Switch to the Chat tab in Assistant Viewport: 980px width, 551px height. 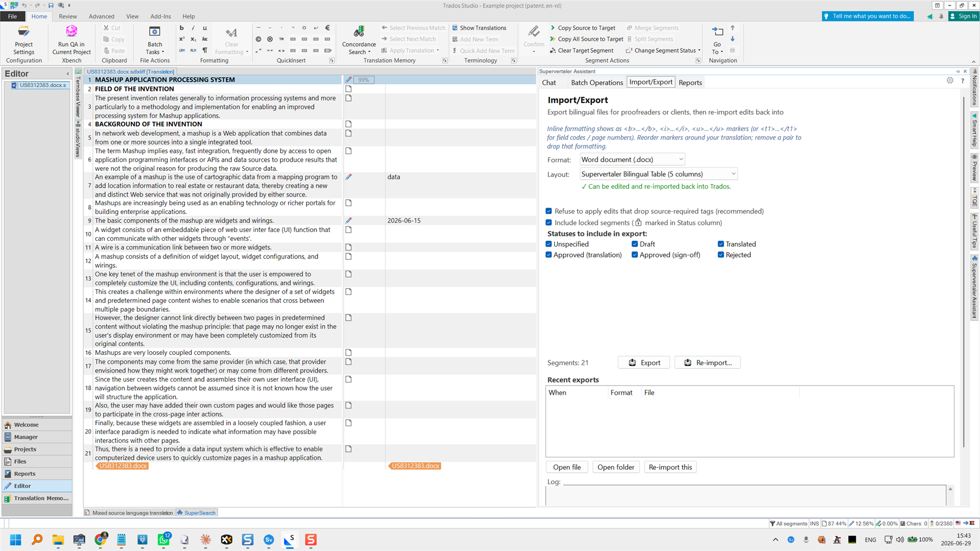[549, 82]
